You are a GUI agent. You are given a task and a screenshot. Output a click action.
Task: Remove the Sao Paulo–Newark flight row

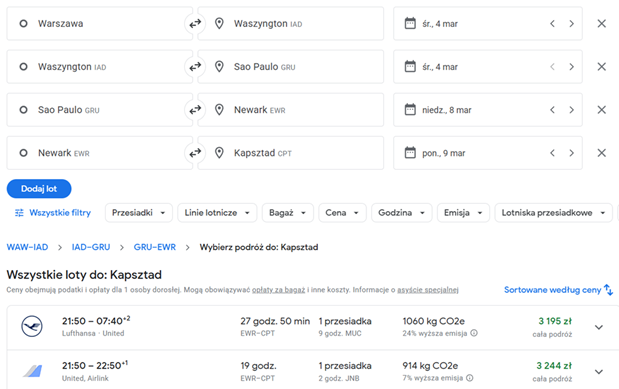click(601, 110)
